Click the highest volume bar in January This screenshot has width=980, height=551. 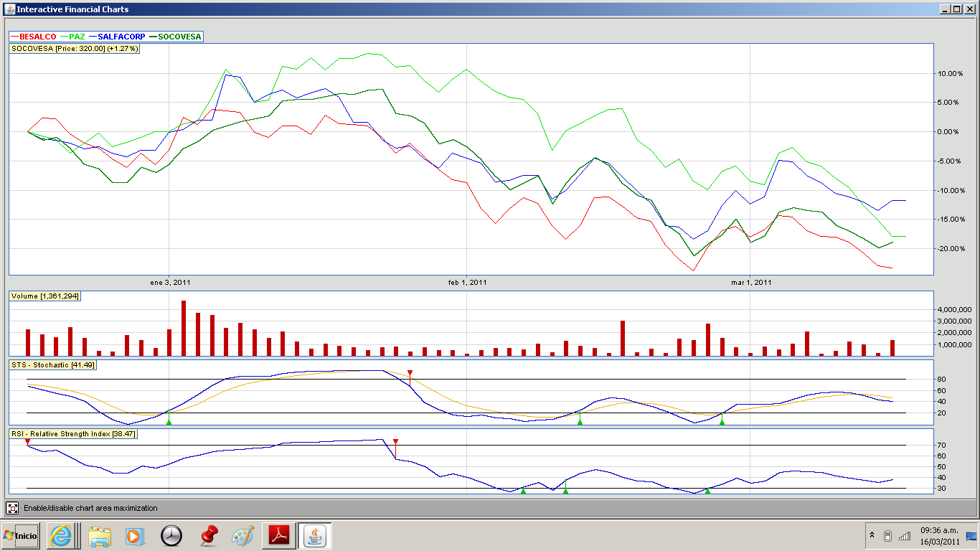point(184,328)
